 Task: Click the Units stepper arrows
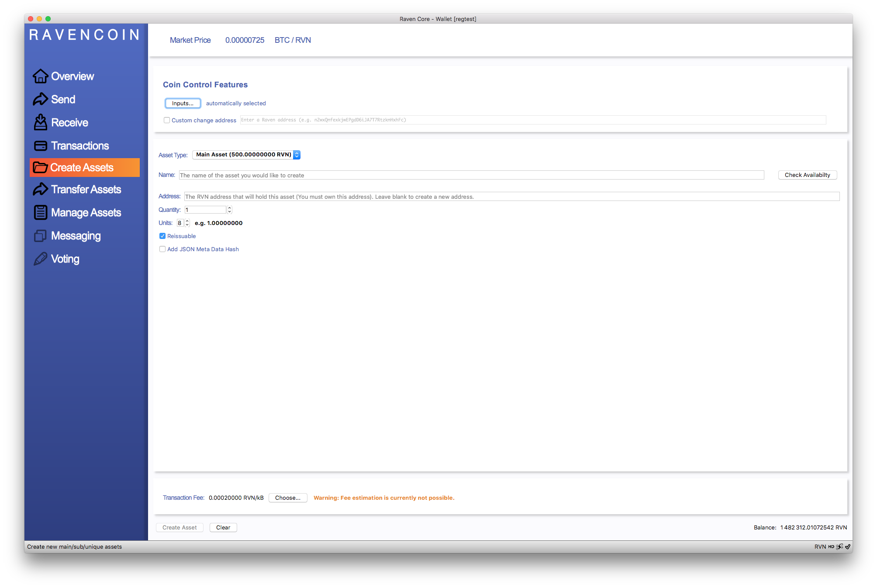coord(187,223)
